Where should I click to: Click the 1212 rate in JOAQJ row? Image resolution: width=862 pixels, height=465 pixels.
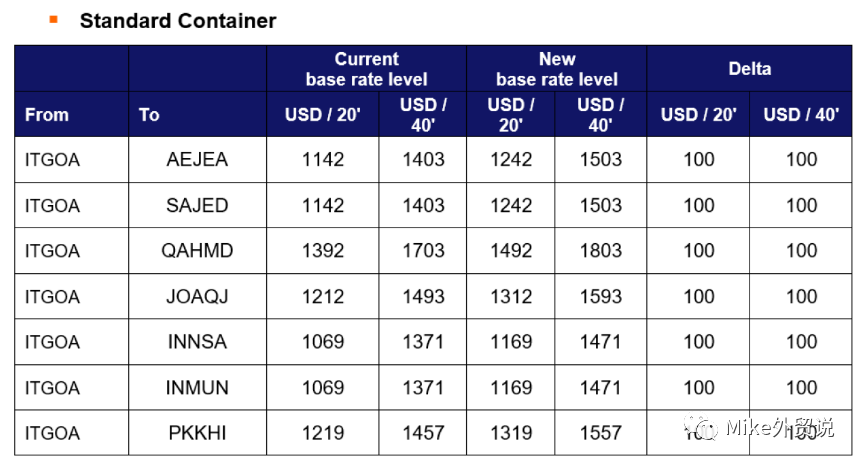pyautogui.click(x=322, y=297)
